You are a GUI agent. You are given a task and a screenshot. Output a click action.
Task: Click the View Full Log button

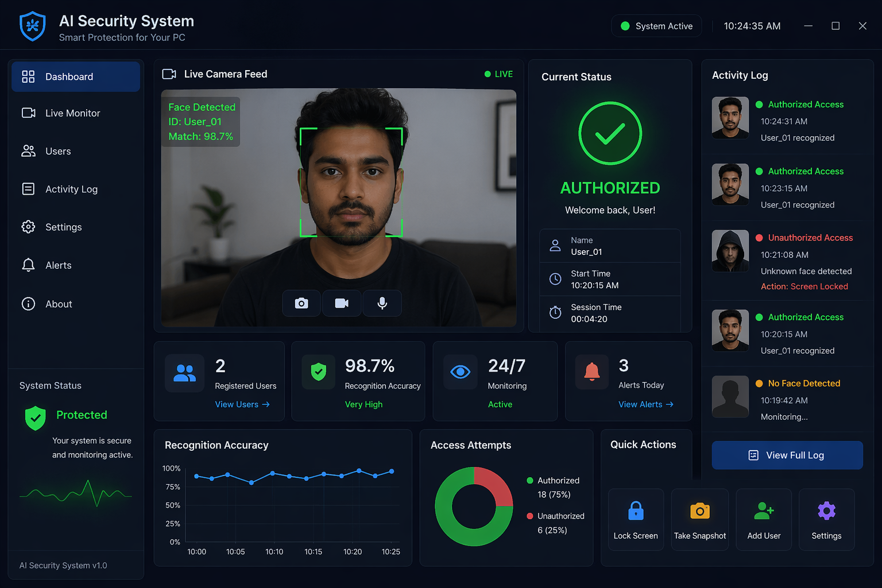coord(787,455)
